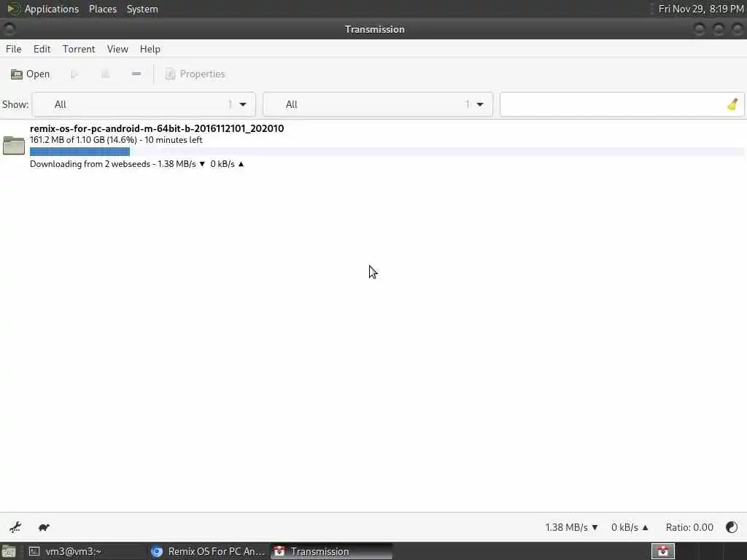The height and width of the screenshot is (560, 747).
Task: Expand the activity filter dropdown showing All
Action: (x=144, y=104)
